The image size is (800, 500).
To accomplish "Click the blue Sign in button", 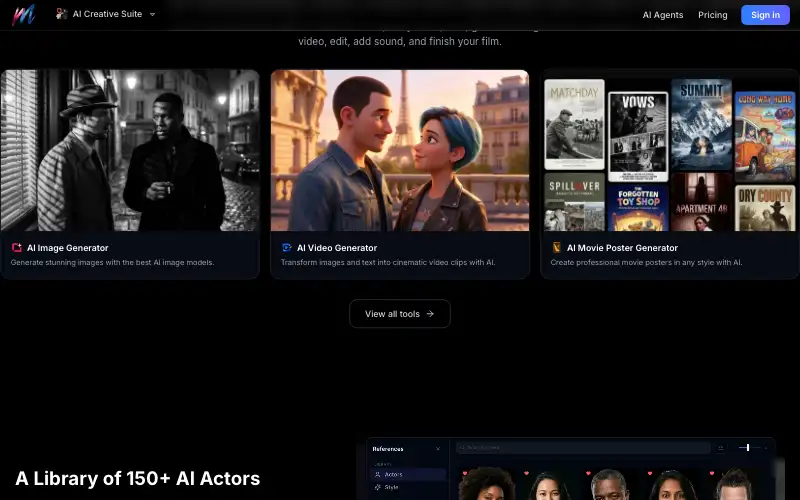I will (765, 15).
